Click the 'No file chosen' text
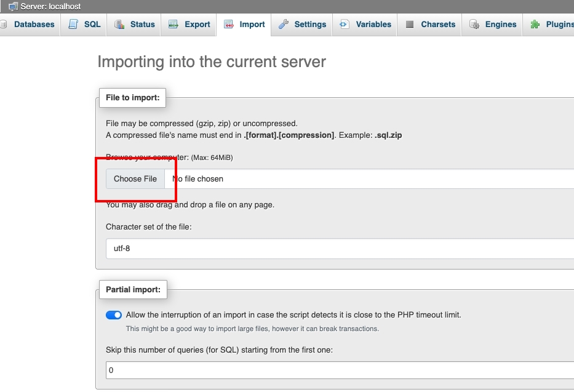Viewport: 574px width, 392px height. [197, 178]
